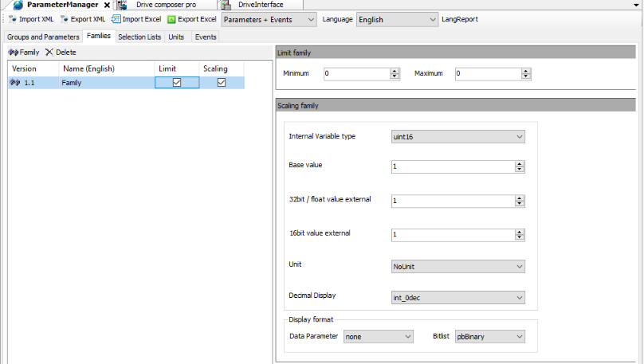Click the Version column header
This screenshot has width=644, height=364.
point(33,68)
